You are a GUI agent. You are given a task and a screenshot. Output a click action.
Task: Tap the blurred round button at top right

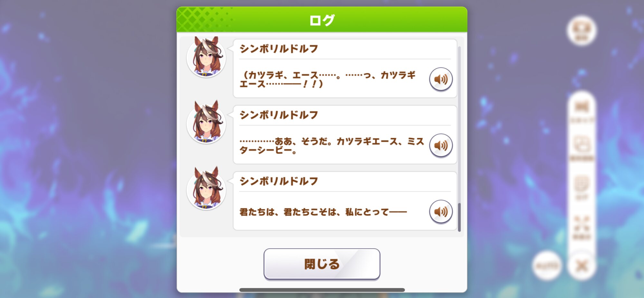click(x=582, y=30)
